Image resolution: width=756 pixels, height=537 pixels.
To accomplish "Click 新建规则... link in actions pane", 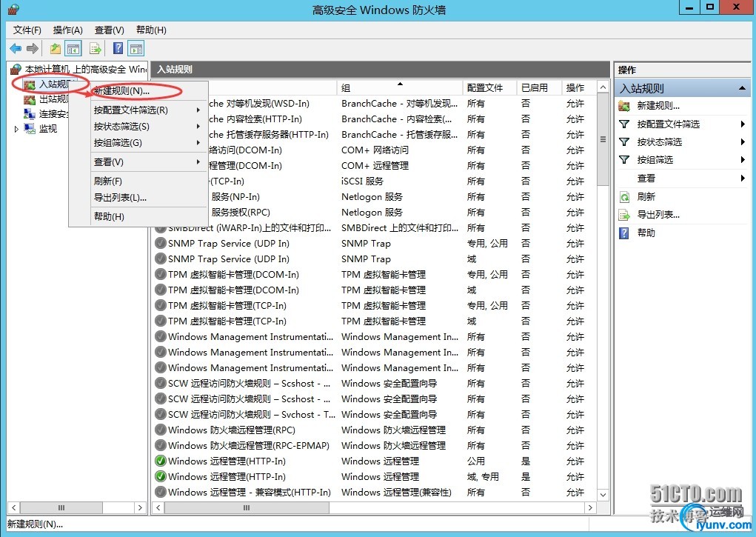I will pyautogui.click(x=658, y=106).
